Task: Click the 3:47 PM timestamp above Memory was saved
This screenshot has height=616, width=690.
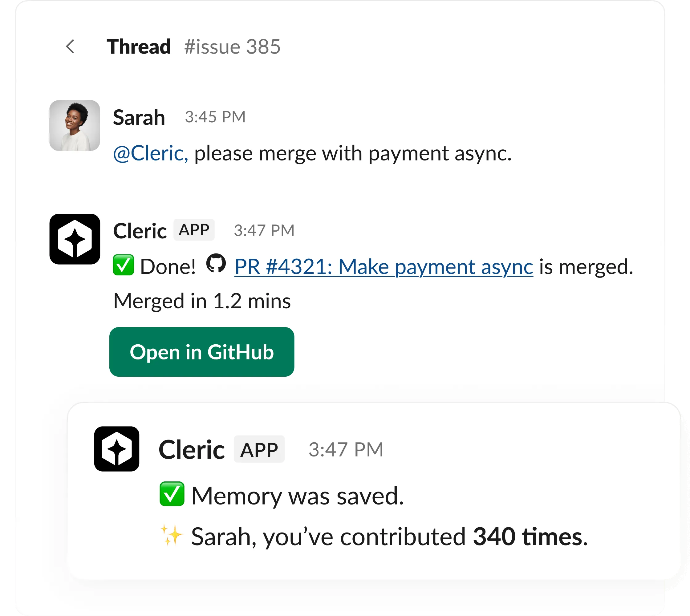Action: (346, 450)
